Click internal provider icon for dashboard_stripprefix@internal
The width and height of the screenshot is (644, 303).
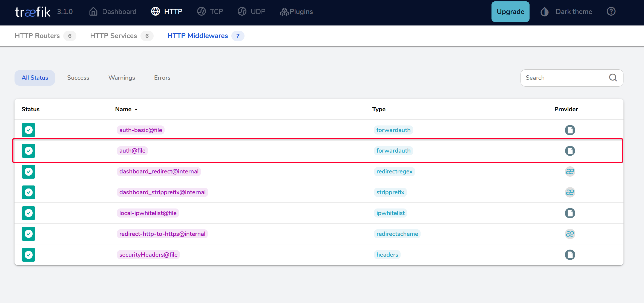pos(570,192)
